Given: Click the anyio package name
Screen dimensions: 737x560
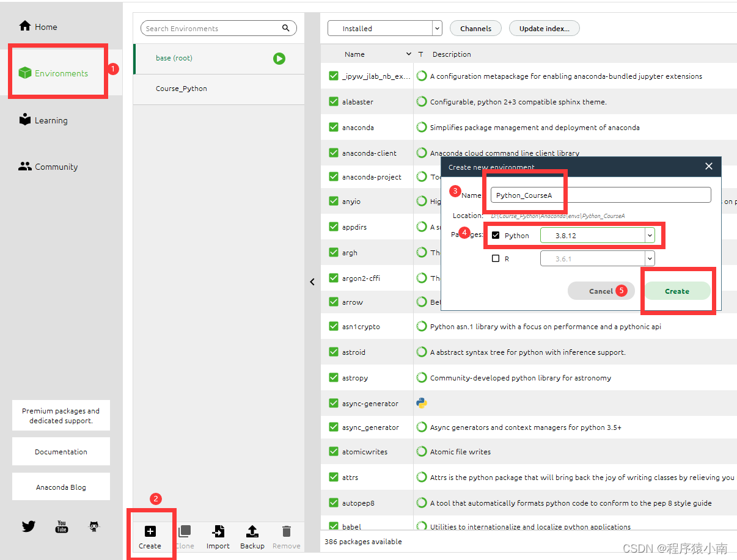Looking at the screenshot, I should (x=351, y=202).
